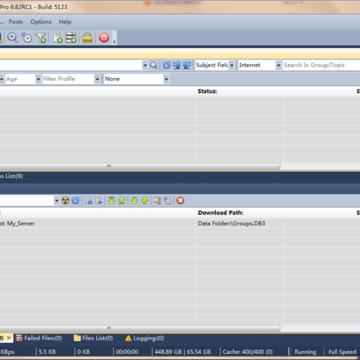
Task: Click the small gear icon in download toolbar
Action: point(168,201)
